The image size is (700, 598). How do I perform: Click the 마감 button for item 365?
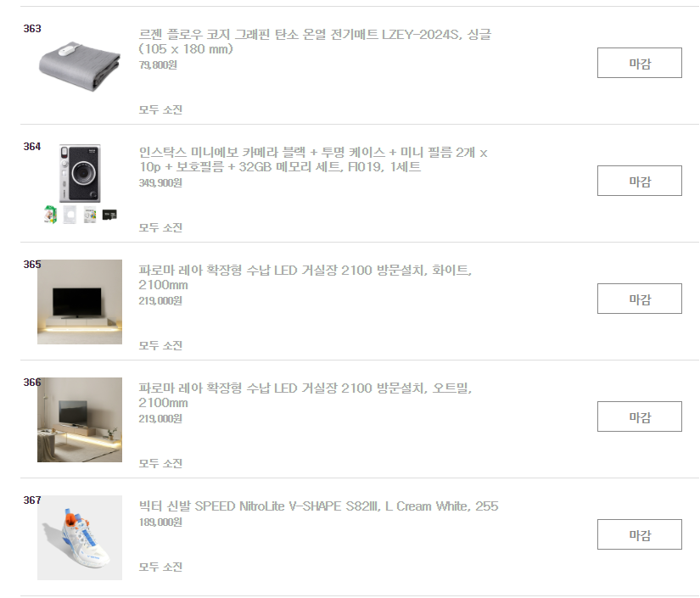coord(639,299)
